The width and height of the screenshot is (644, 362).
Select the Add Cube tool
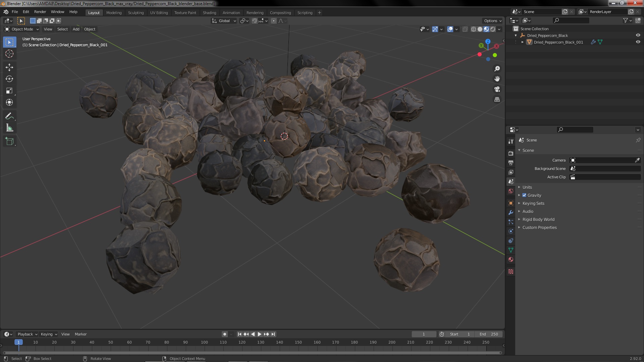[9, 141]
